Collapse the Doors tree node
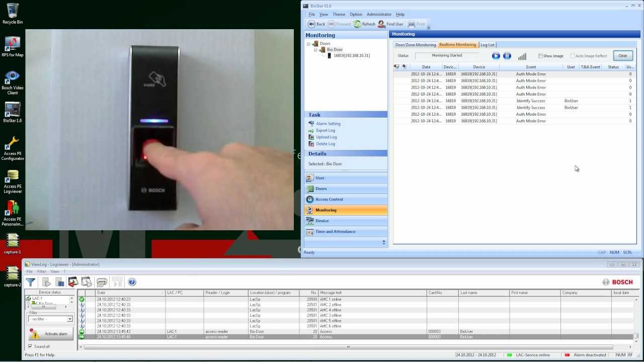Screen dimensions: 644x362 click(x=308, y=44)
